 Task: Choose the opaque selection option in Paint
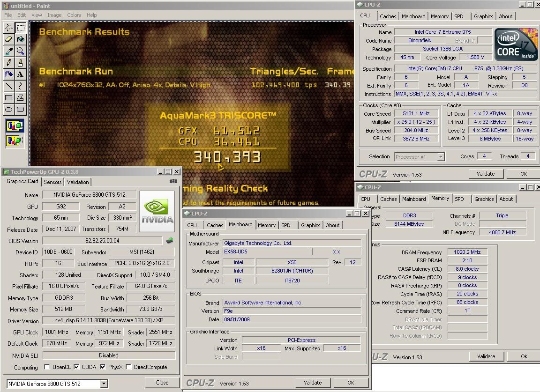[15, 126]
